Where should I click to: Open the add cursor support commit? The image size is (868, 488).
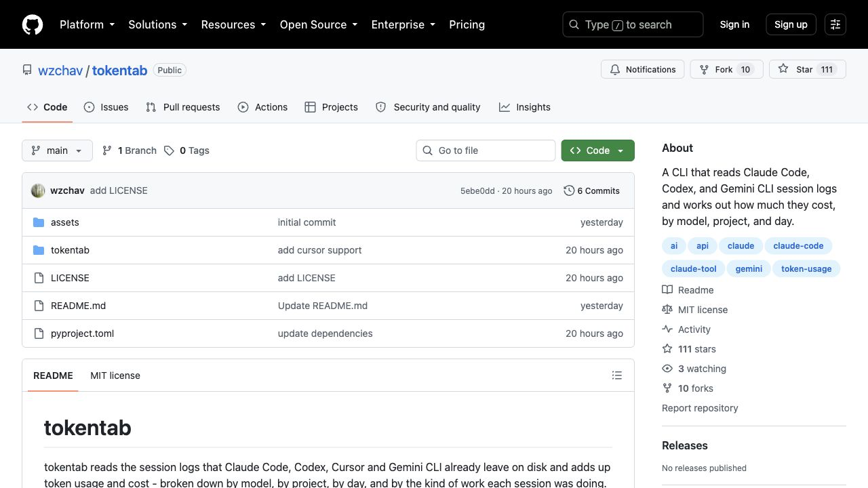click(319, 250)
